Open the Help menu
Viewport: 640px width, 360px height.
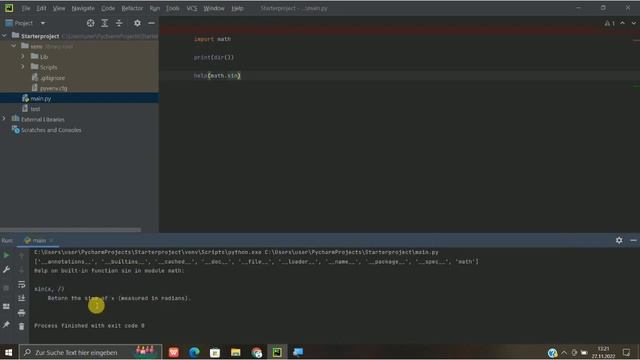237,8
